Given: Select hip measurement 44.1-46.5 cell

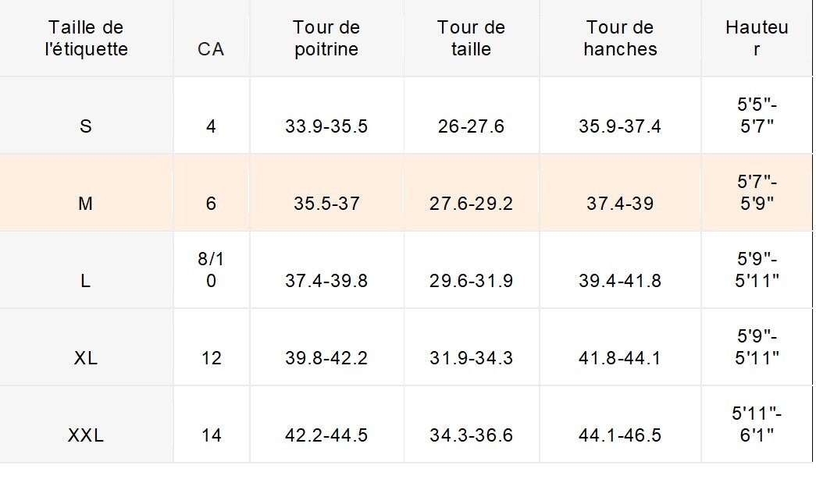Looking at the screenshot, I should 620,435.
